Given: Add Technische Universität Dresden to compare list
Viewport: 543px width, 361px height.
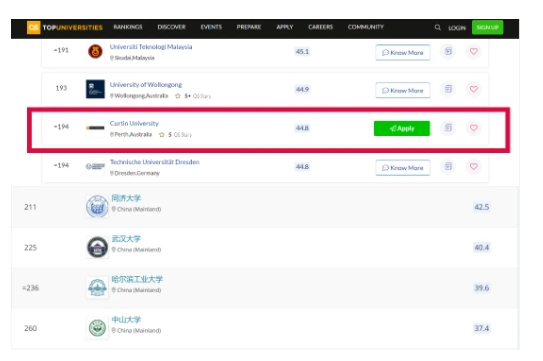Looking at the screenshot, I should coord(448,167).
